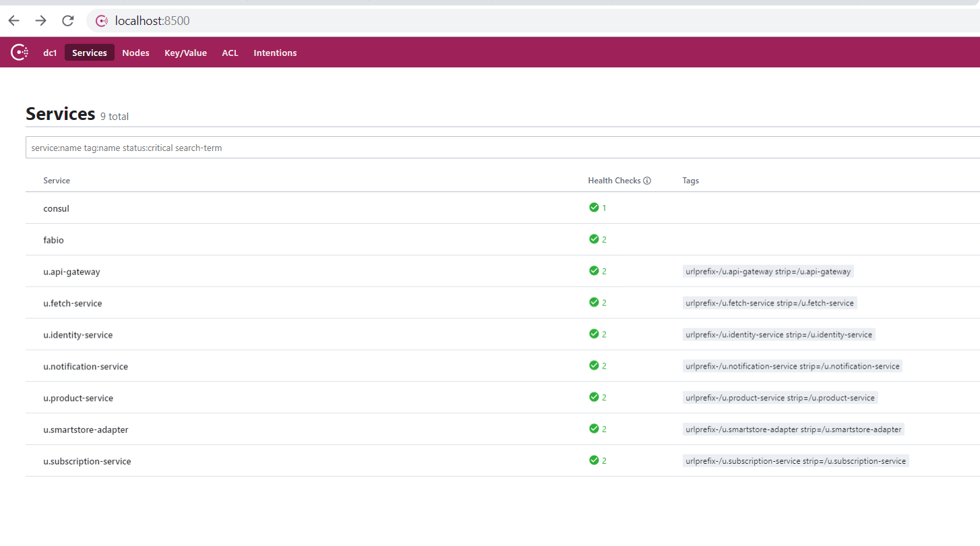Click the u.smartstore-adapter urlprefix tag
This screenshot has height=546, width=980.
point(793,429)
